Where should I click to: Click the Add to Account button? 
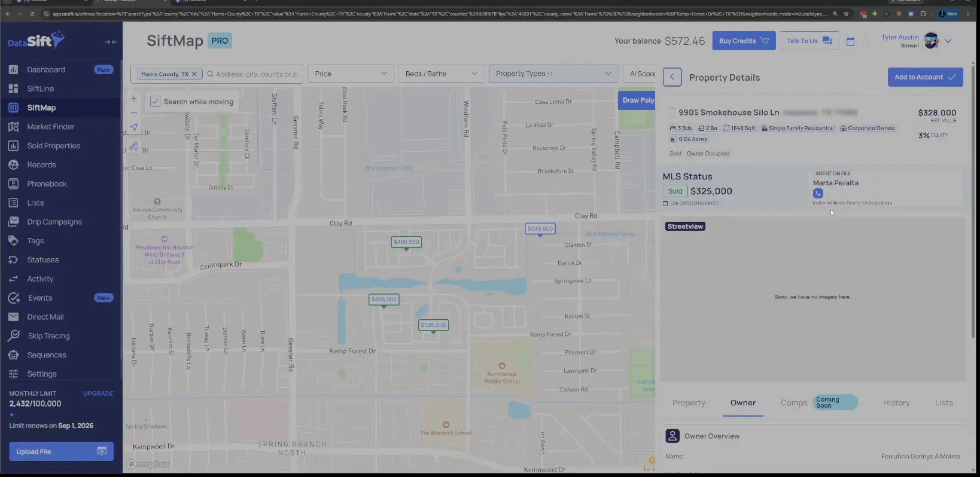(x=925, y=77)
